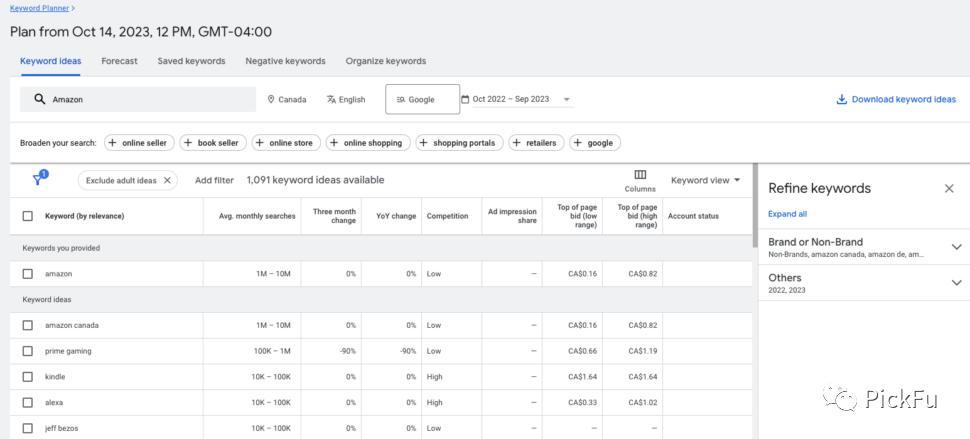Click the 'alexa' keyword text

pyautogui.click(x=54, y=403)
